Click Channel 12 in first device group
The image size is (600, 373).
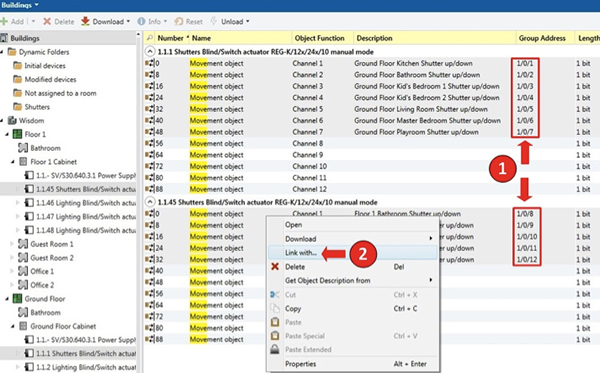pos(309,189)
